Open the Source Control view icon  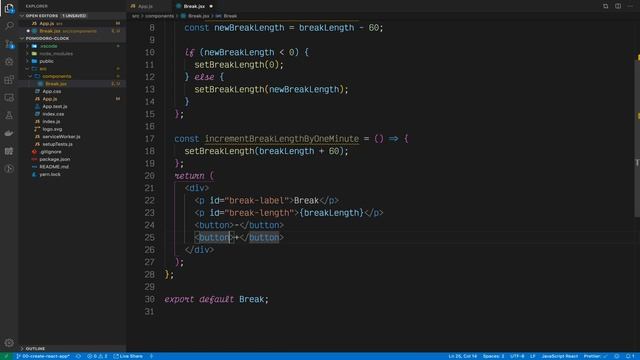tap(9, 44)
